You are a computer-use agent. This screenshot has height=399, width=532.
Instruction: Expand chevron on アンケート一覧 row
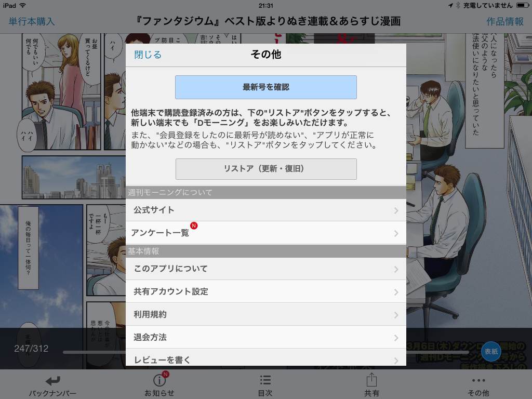(396, 233)
